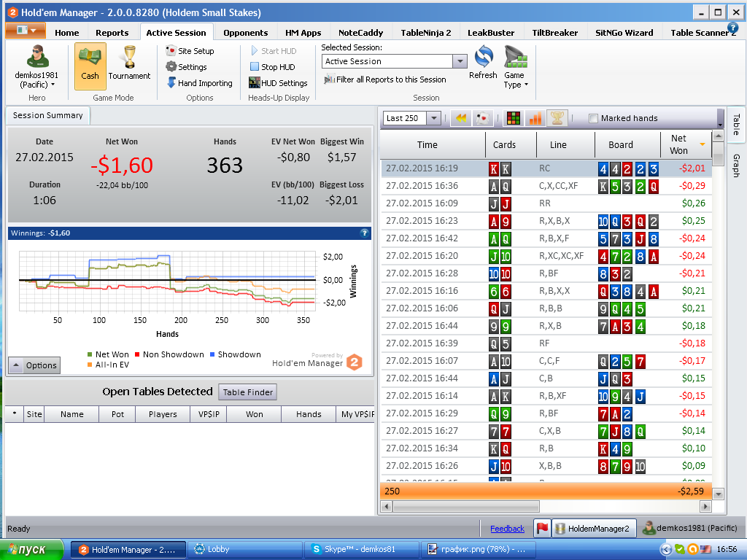
Task: Switch to the Opponents tab
Action: pyautogui.click(x=245, y=33)
